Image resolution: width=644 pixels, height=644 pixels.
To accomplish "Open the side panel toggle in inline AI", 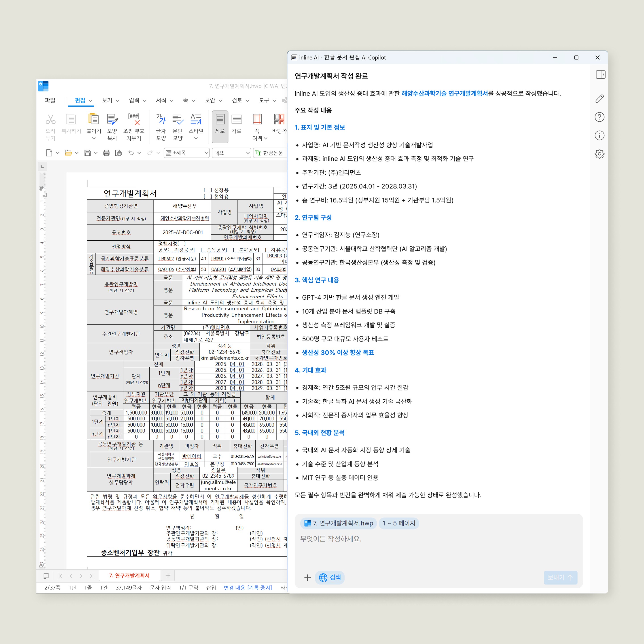I will click(601, 74).
